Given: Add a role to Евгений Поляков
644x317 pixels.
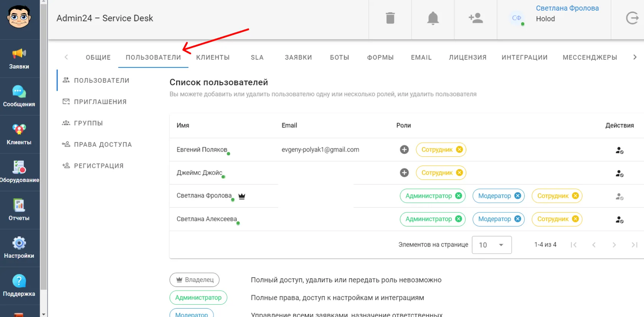Looking at the screenshot, I should click(x=404, y=150).
